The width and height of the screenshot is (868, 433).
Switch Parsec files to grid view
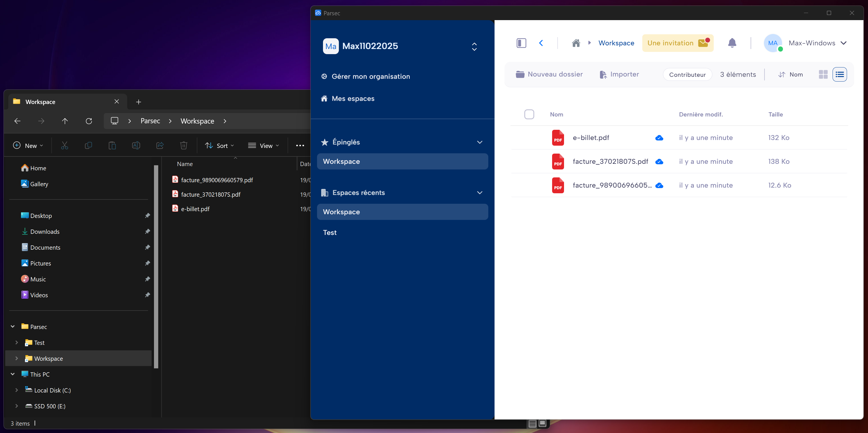823,75
